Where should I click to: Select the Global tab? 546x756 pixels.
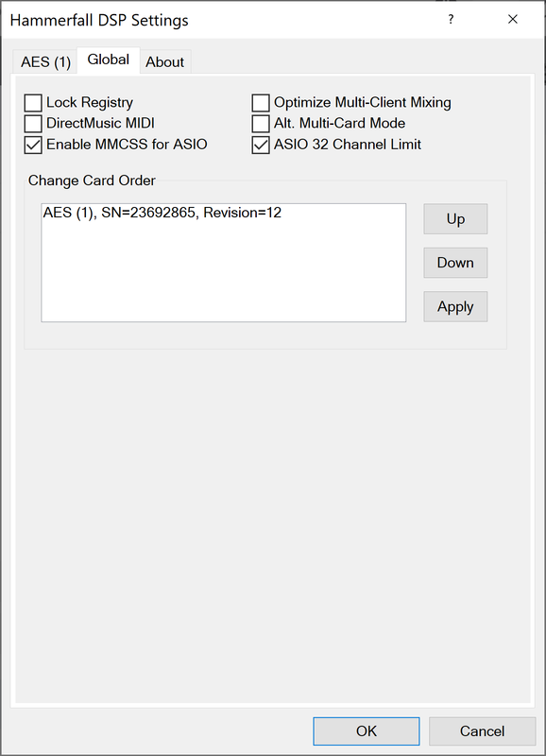point(109,60)
